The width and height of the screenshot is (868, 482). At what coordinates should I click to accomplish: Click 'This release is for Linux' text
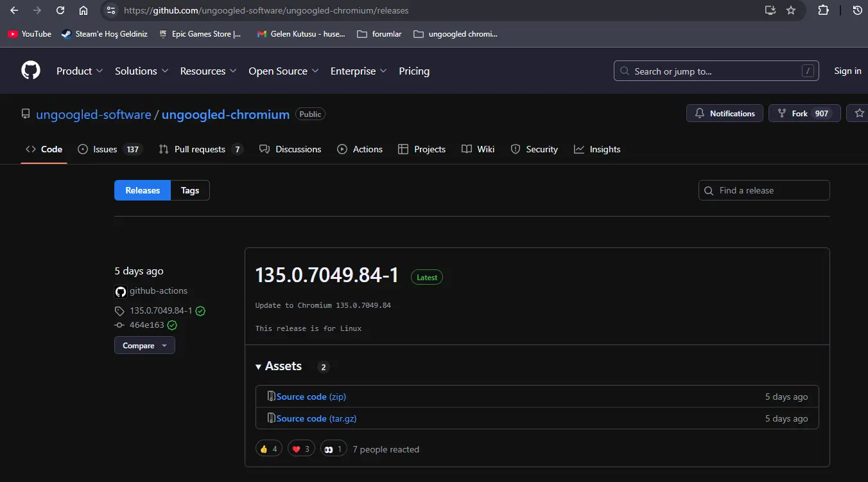(308, 328)
